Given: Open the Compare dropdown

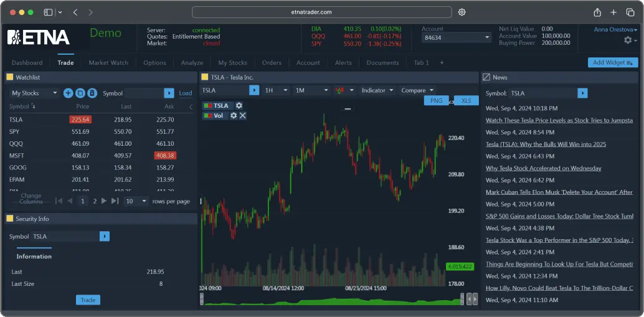Looking at the screenshot, I should pyautogui.click(x=417, y=90).
